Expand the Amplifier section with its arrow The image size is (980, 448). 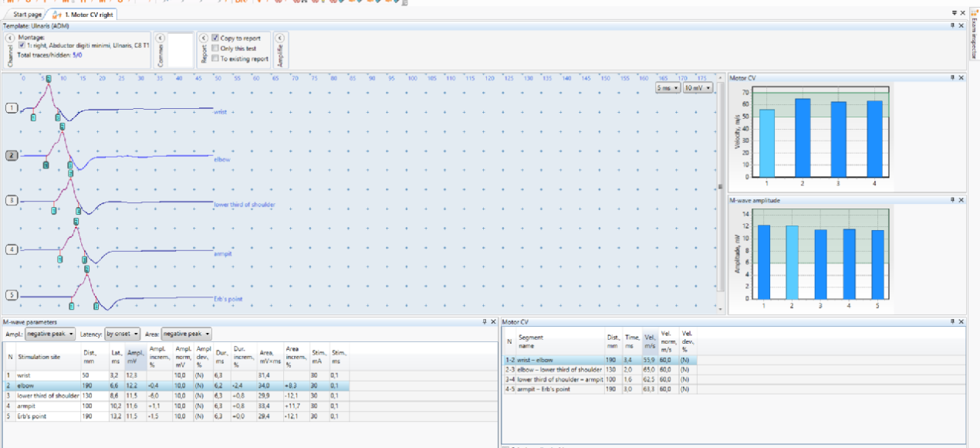pyautogui.click(x=279, y=38)
